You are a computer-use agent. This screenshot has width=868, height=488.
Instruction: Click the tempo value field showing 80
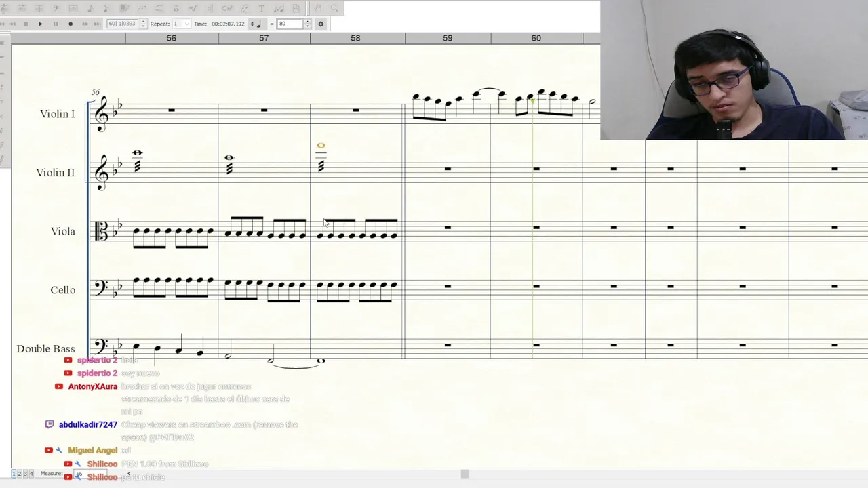tap(290, 24)
